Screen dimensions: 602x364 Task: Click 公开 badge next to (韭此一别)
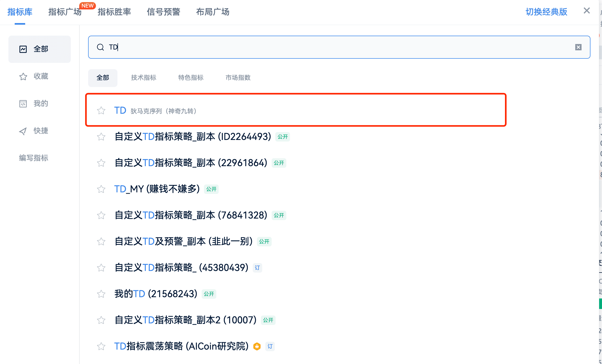tap(264, 242)
